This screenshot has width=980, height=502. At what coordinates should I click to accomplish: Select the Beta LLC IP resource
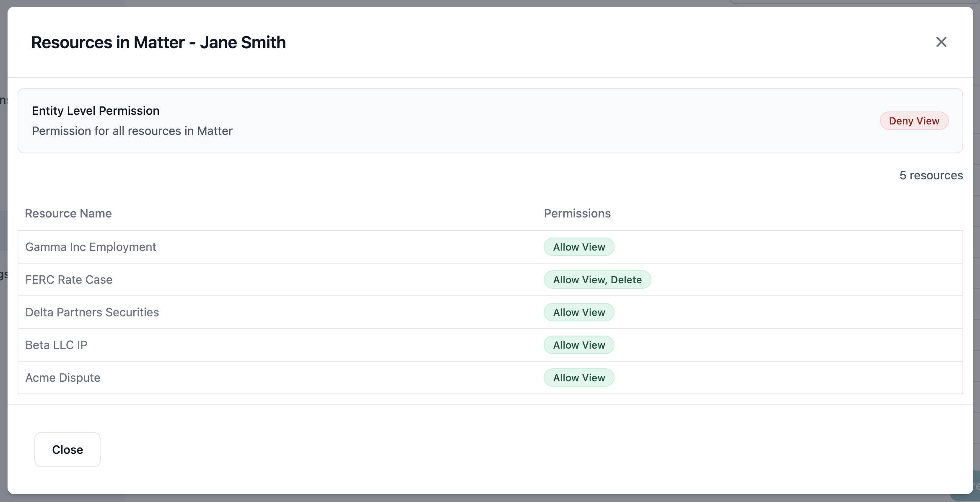tap(56, 345)
